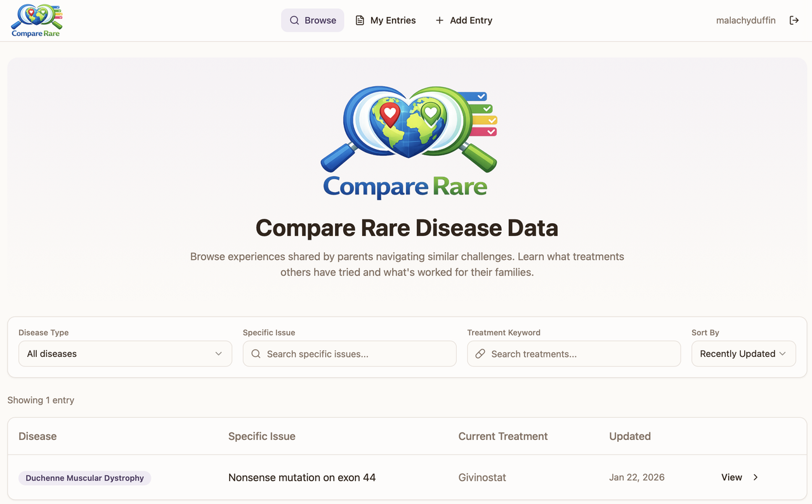
Task: Go to My Entries
Action: [x=386, y=20]
